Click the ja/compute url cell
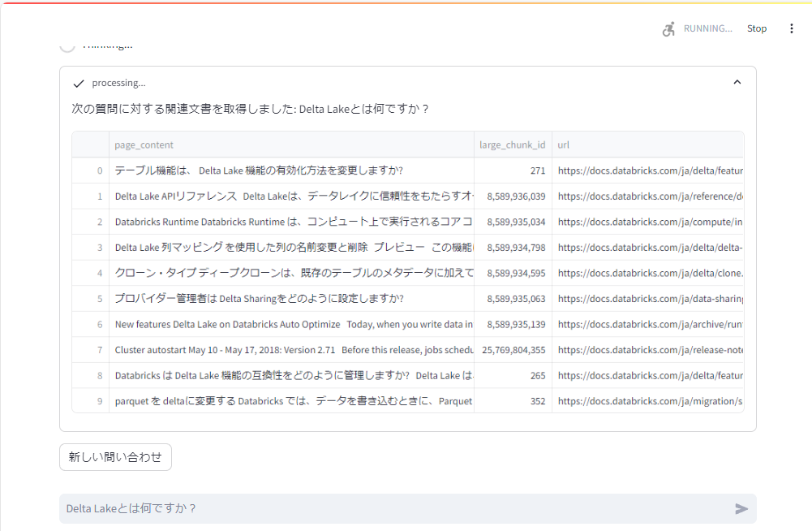812x531 pixels. tap(648, 222)
